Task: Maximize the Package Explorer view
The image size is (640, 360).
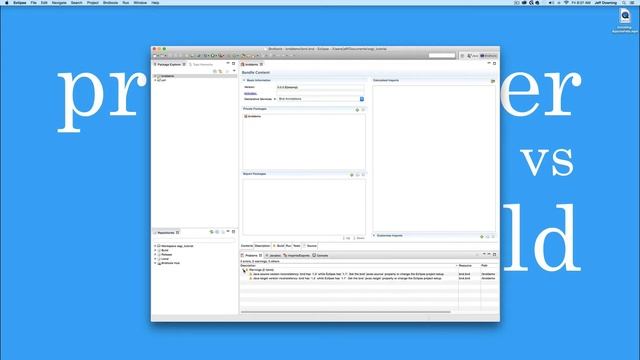Action: pos(233,64)
